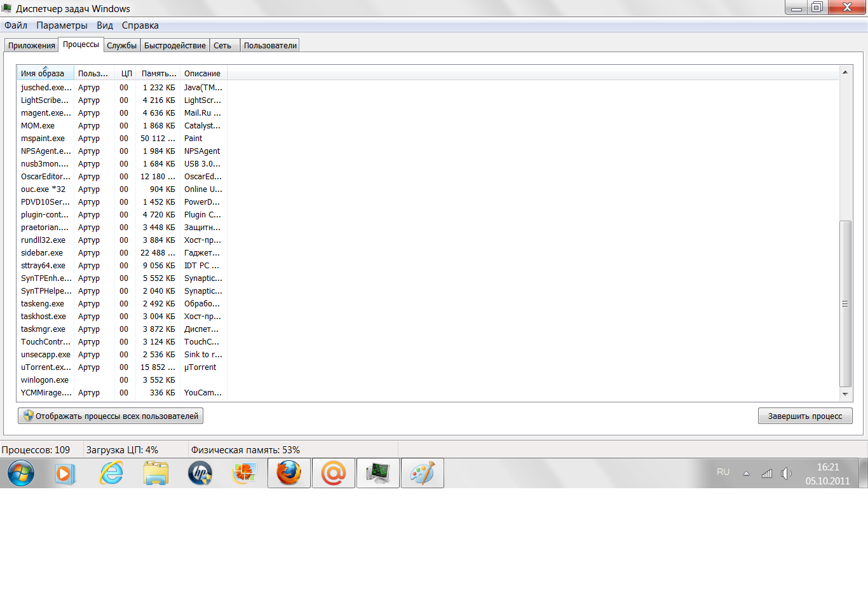868x609 pixels.
Task: Select the YCMMirage process row
Action: (122, 393)
